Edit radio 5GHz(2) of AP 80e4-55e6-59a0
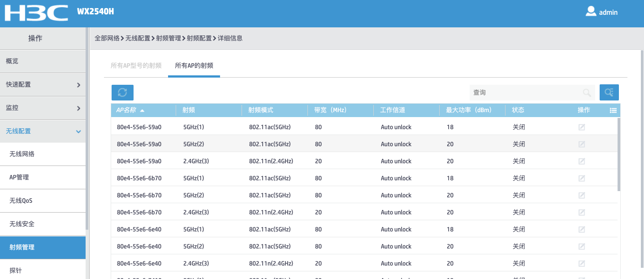The width and height of the screenshot is (644, 279). 582,144
